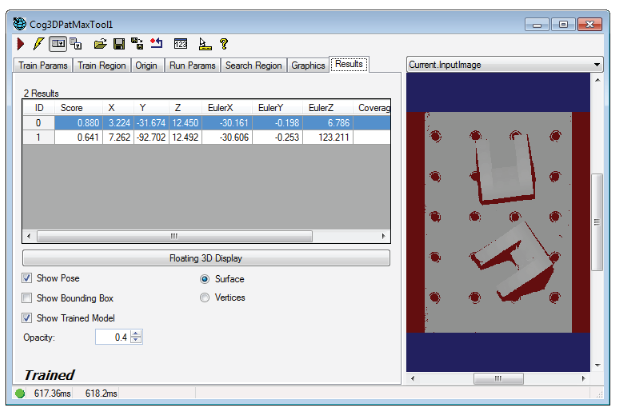Viewport: 620px width, 414px height.
Task: Click the Score cell 0.641
Action: pyautogui.click(x=78, y=137)
